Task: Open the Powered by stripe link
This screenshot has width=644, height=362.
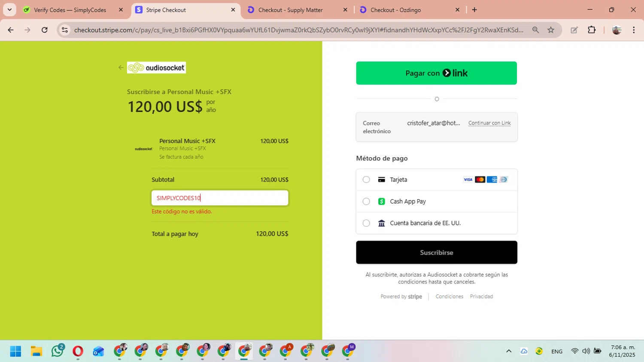Action: [x=401, y=297]
